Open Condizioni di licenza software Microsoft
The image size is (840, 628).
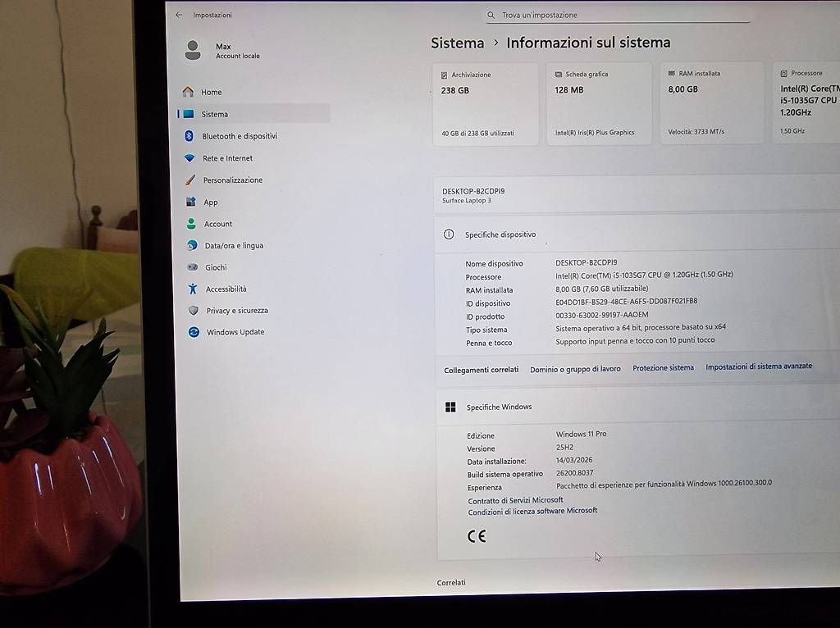[532, 512]
